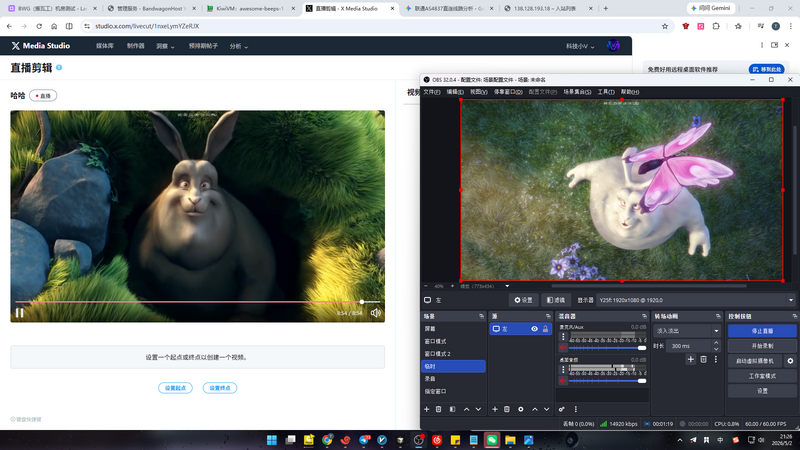This screenshot has width=800, height=450.
Task: Select the 录音 scene in OBS
Action: (x=453, y=379)
